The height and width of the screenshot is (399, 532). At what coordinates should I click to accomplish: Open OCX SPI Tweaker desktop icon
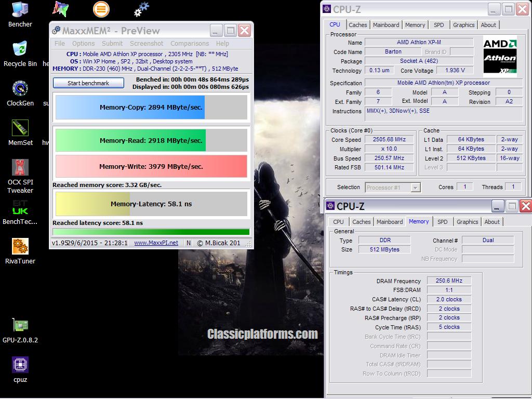pyautogui.click(x=20, y=177)
